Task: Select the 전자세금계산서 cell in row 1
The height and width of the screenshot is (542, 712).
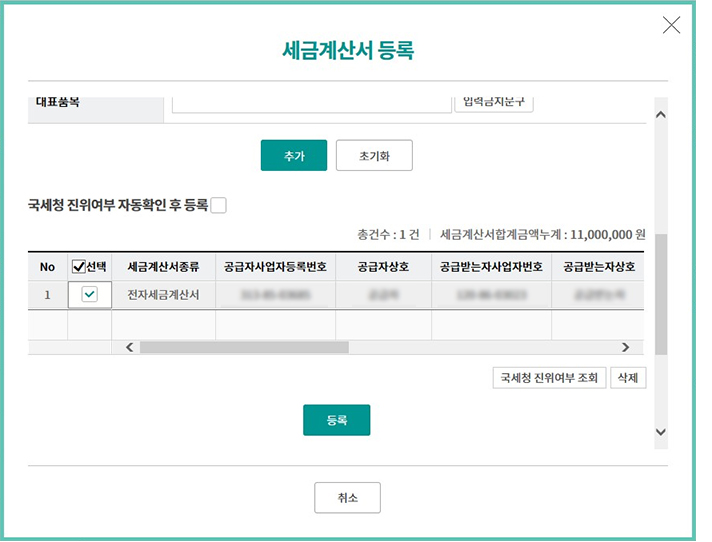Action: [x=163, y=295]
